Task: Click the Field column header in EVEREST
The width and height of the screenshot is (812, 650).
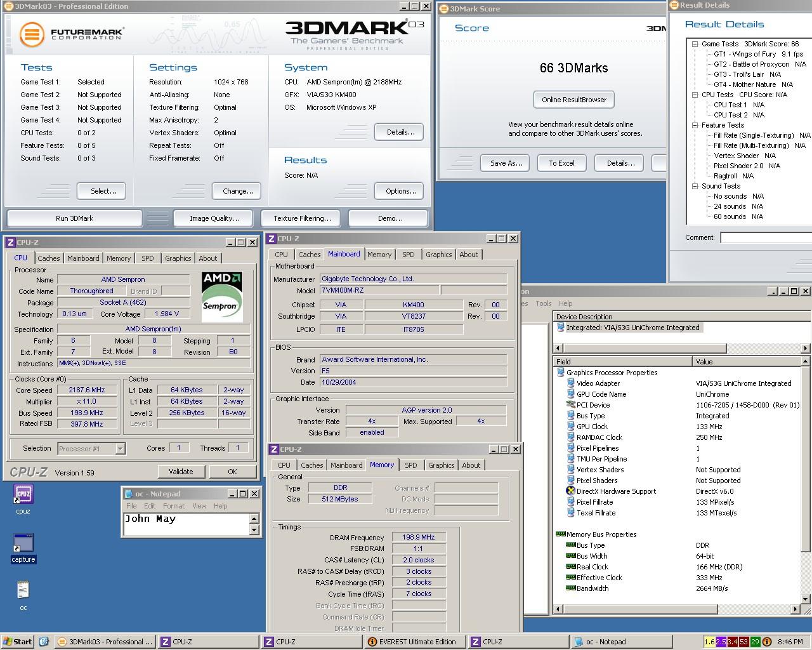Action: click(622, 361)
